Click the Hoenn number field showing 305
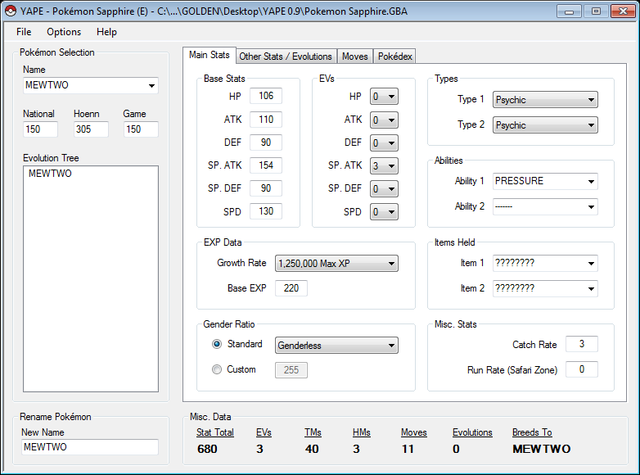Image resolution: width=640 pixels, height=475 pixels. (x=91, y=129)
